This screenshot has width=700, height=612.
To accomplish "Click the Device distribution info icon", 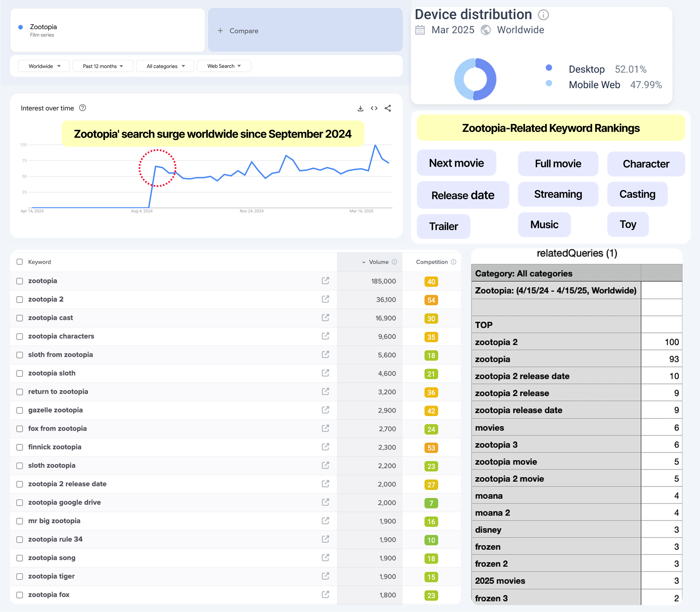I will click(x=543, y=15).
